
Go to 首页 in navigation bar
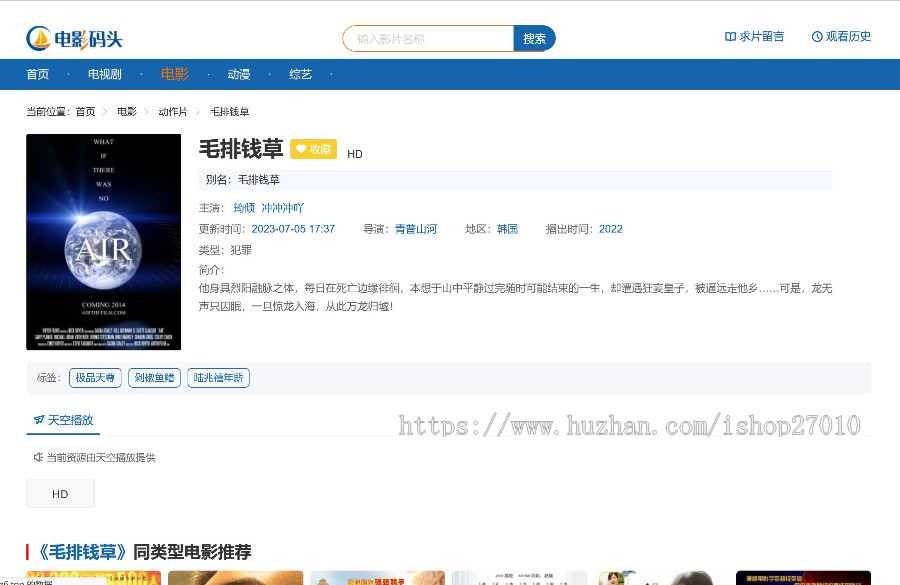[x=38, y=74]
